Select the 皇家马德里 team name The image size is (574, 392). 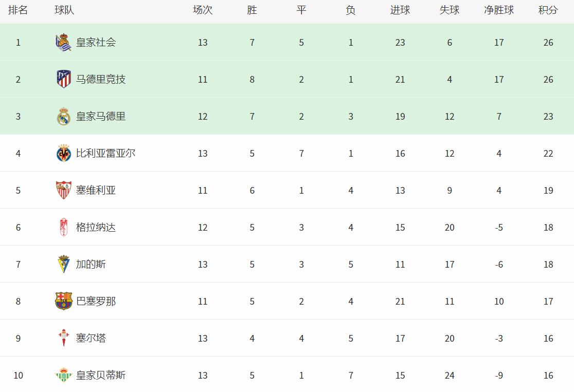(101, 117)
